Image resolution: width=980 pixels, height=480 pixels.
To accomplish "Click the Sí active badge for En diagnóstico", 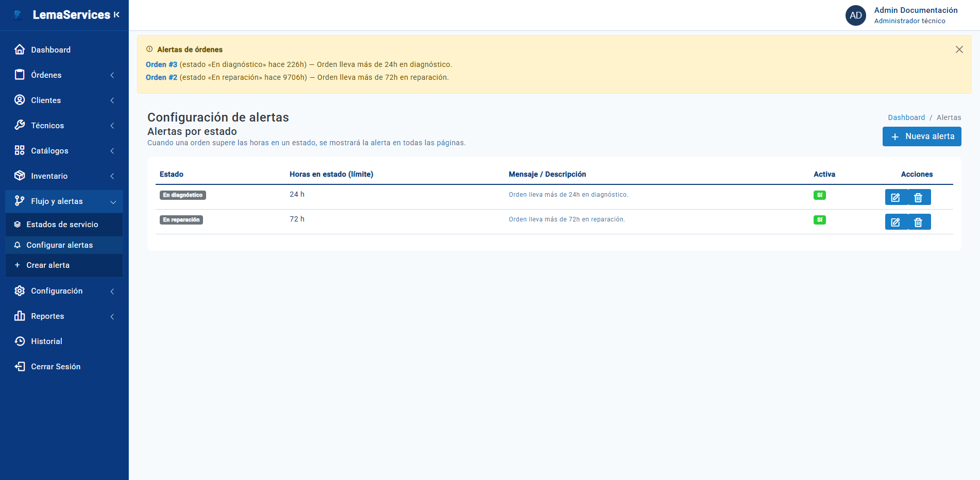I will click(x=819, y=195).
